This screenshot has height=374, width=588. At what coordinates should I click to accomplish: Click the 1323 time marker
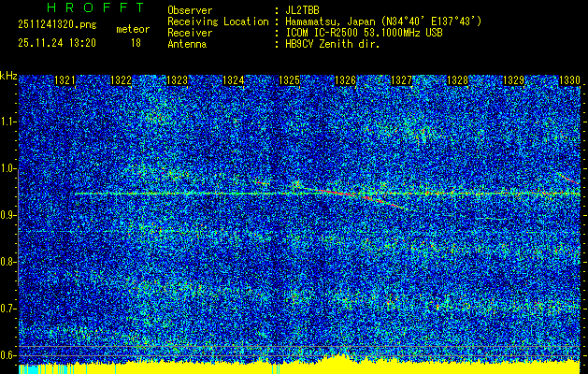[177, 81]
